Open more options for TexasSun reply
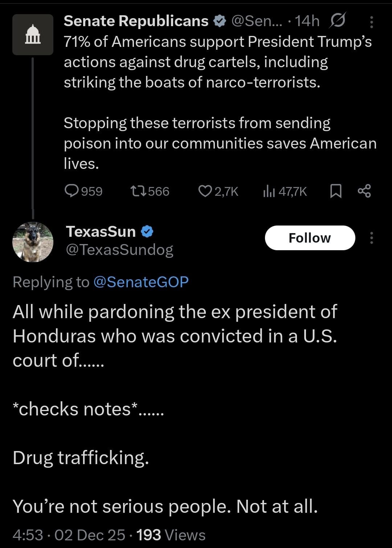 pyautogui.click(x=371, y=238)
